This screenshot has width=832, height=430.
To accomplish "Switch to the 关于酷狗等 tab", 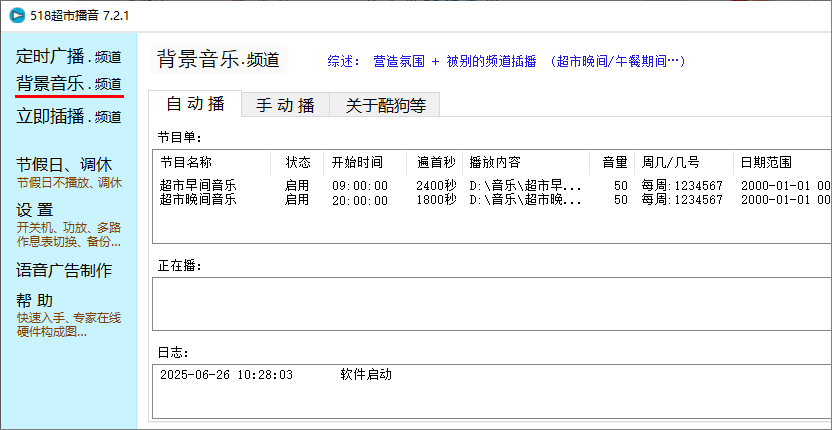I will 385,105.
